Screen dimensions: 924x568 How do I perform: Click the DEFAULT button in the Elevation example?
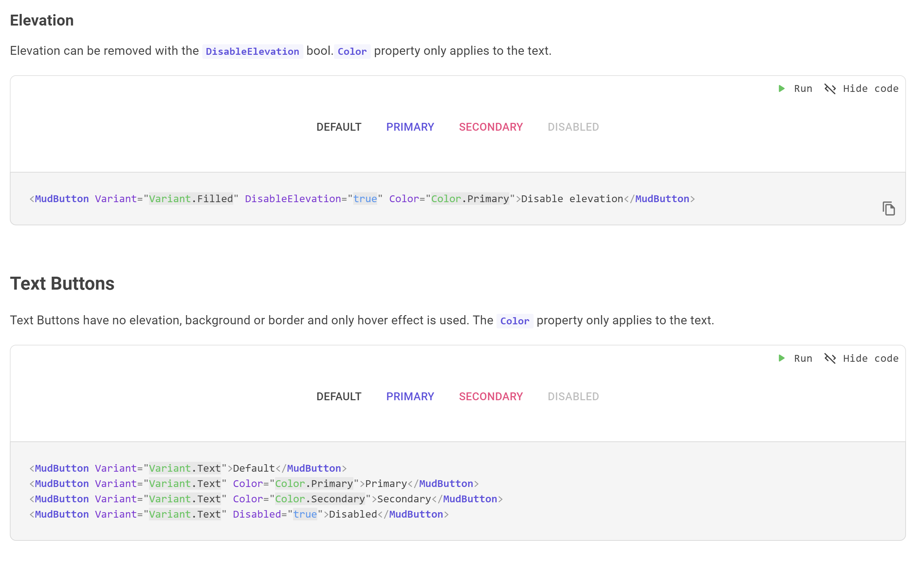coord(338,127)
